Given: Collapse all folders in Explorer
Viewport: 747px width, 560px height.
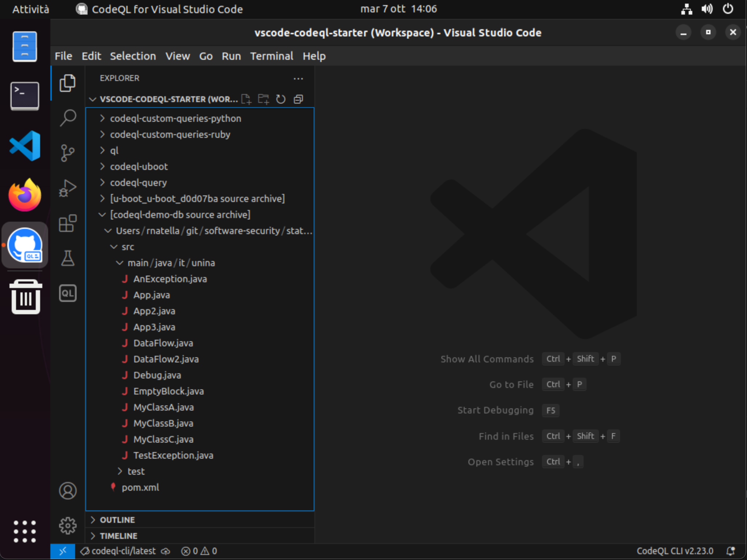Looking at the screenshot, I should pyautogui.click(x=298, y=99).
